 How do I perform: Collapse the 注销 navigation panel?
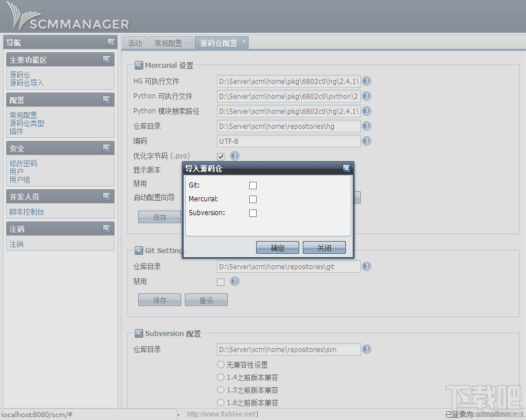(106, 228)
